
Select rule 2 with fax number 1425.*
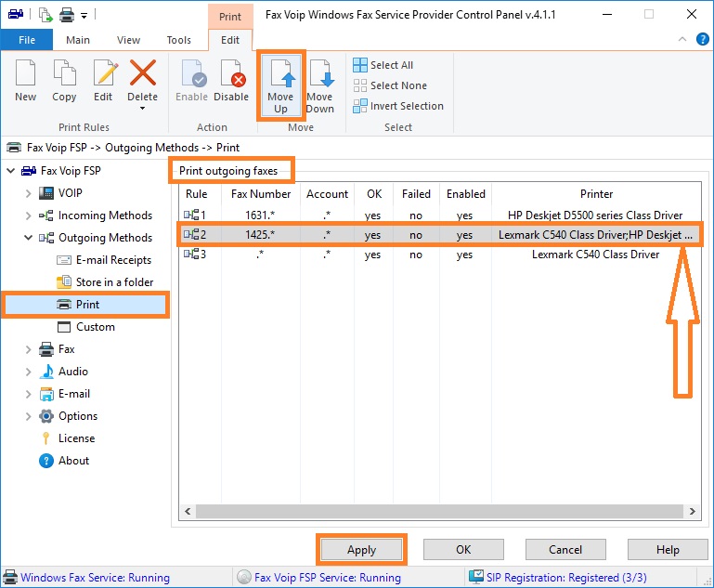(x=439, y=235)
